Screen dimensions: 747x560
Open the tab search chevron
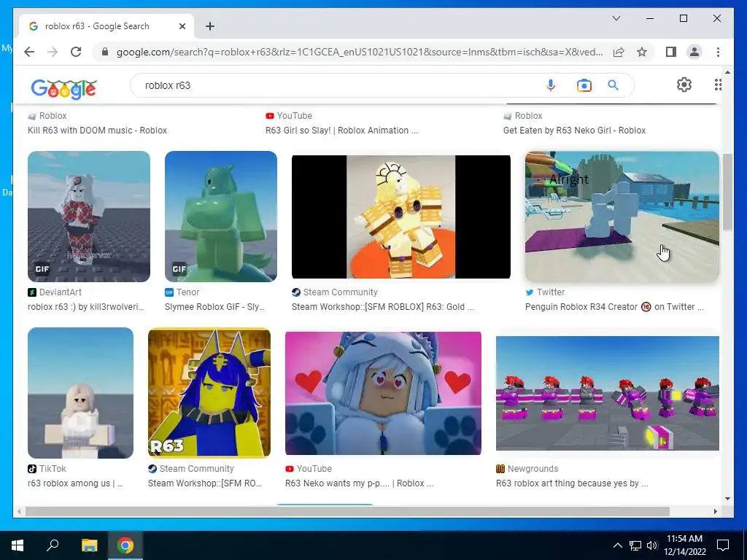(616, 18)
